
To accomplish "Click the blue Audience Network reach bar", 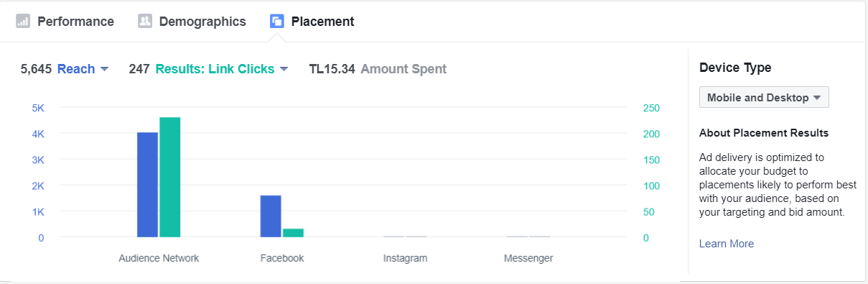I will coord(147,185).
